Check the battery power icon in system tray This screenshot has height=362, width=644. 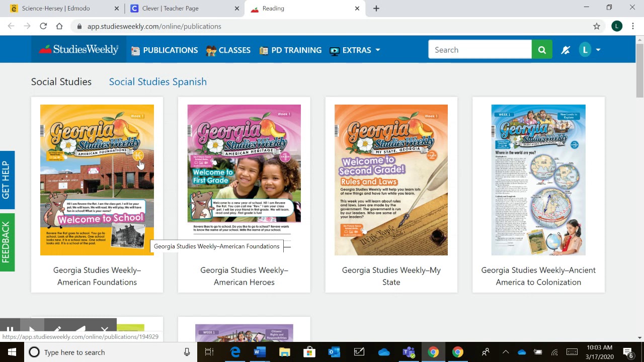pyautogui.click(x=538, y=352)
